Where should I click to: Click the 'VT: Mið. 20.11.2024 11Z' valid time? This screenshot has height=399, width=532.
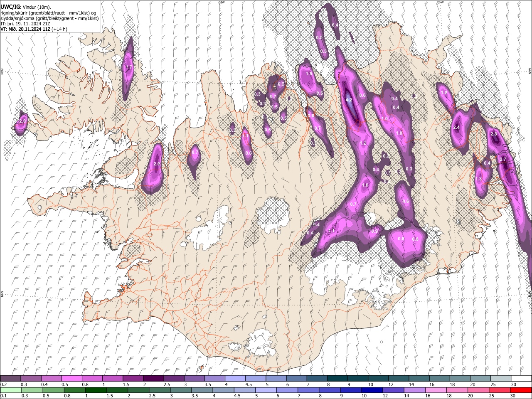coord(26,29)
